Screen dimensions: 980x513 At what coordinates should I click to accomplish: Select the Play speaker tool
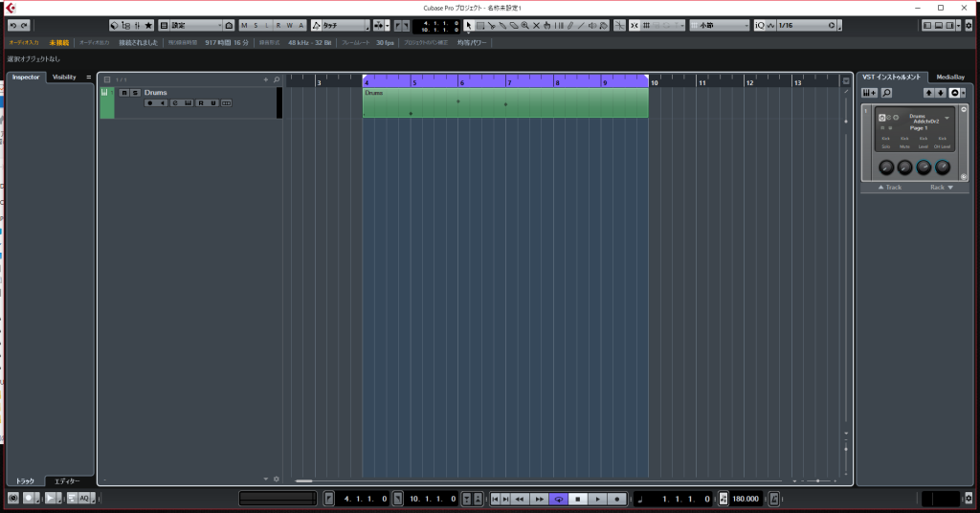click(592, 26)
